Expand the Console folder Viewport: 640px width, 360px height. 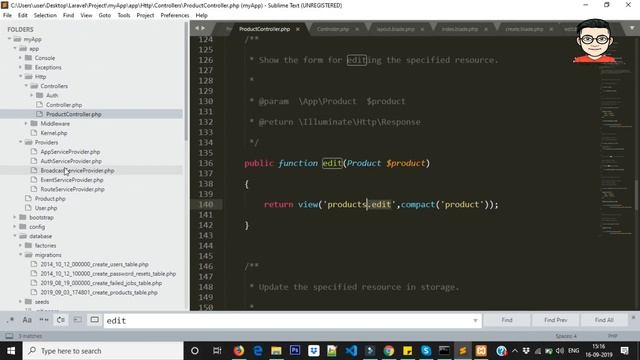(20, 58)
